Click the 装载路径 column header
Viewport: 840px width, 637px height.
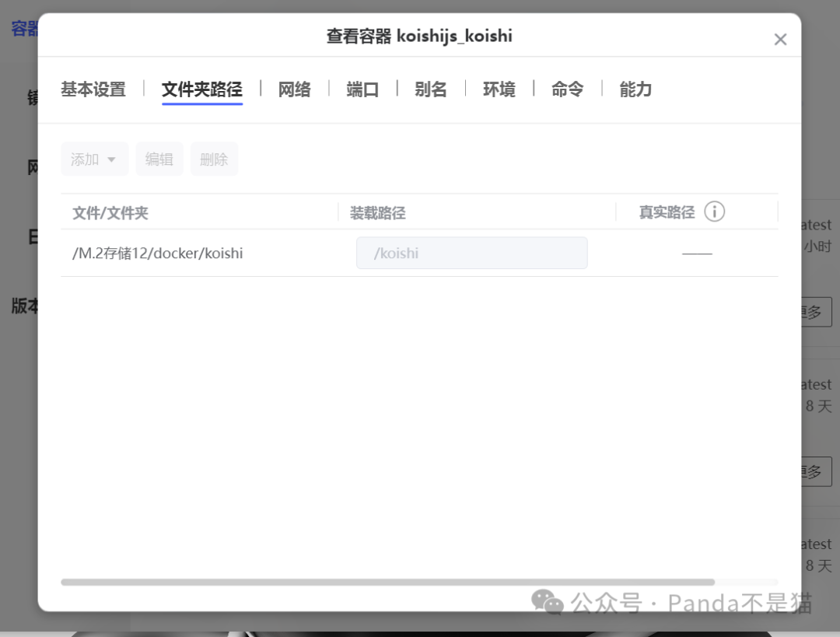tap(378, 212)
